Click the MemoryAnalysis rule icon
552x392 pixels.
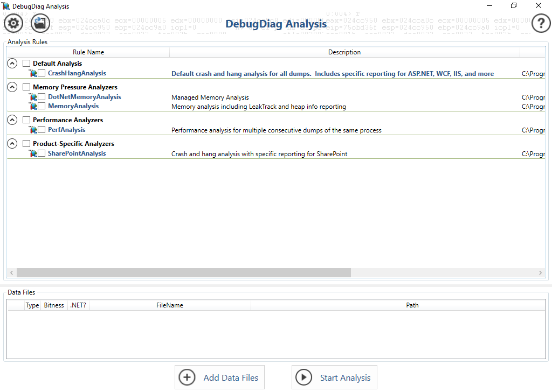pos(33,106)
